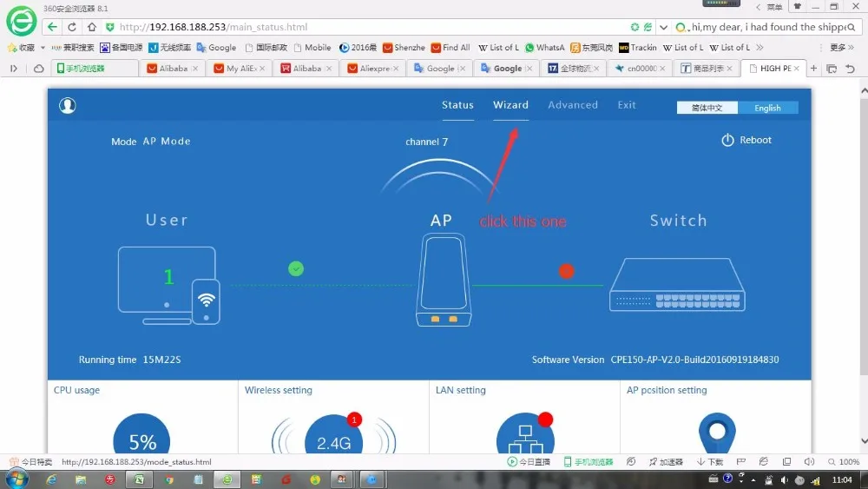Show hidden taskbar tray icons
868x489 pixels.
[753, 480]
